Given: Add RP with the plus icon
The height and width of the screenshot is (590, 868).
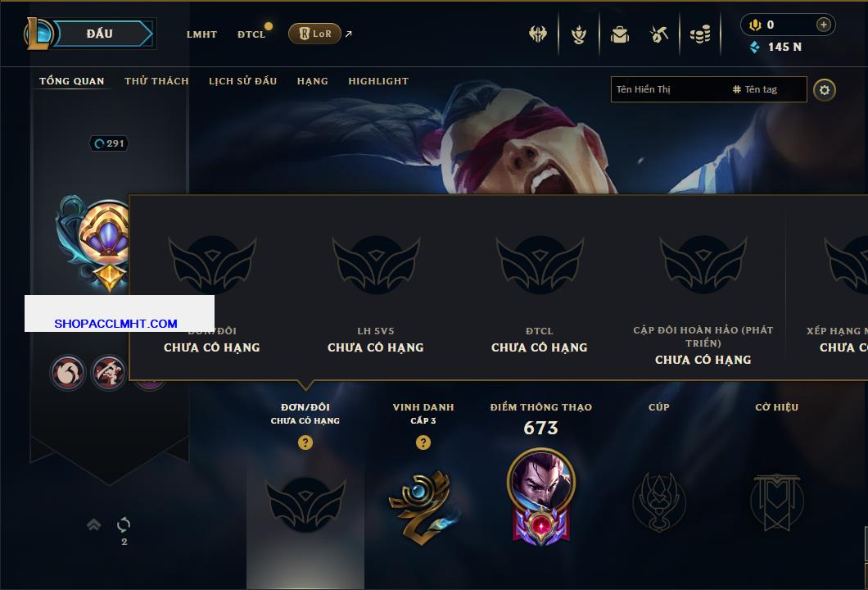Looking at the screenshot, I should pos(823,25).
